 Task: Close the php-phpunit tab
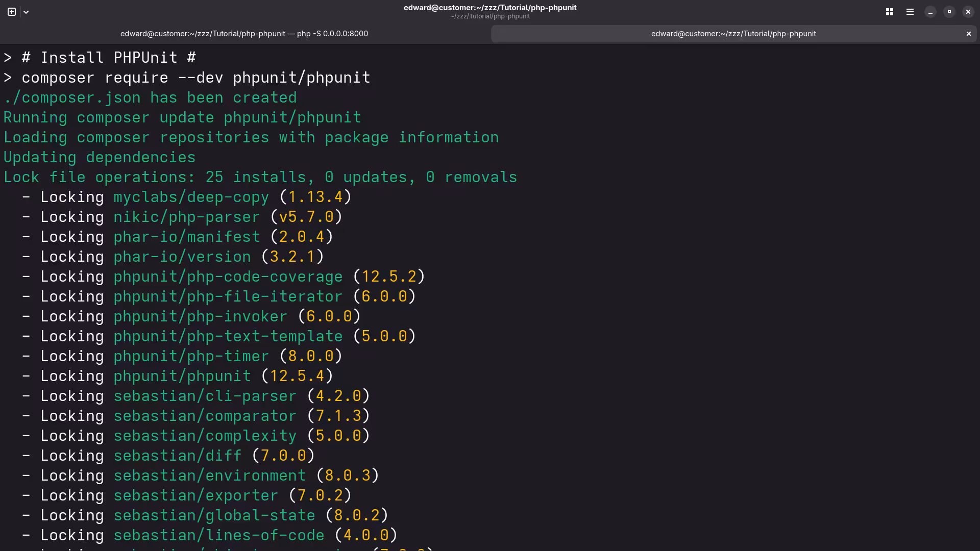click(x=968, y=34)
